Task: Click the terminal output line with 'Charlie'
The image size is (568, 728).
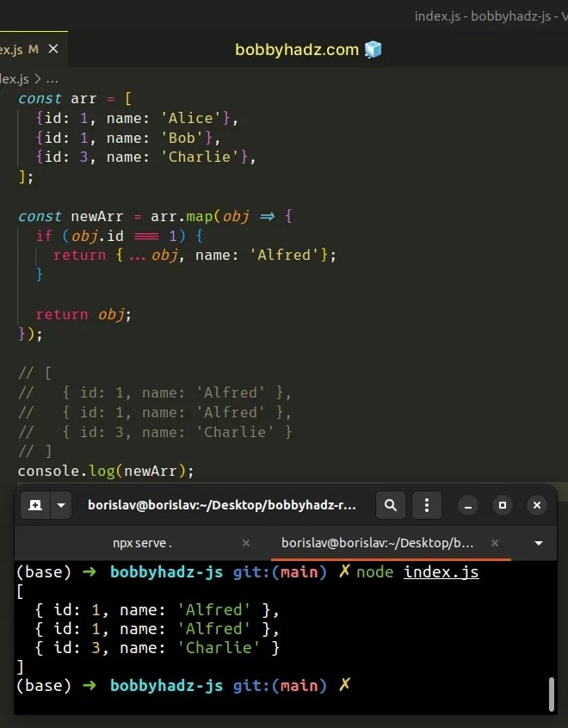Action: point(157,648)
